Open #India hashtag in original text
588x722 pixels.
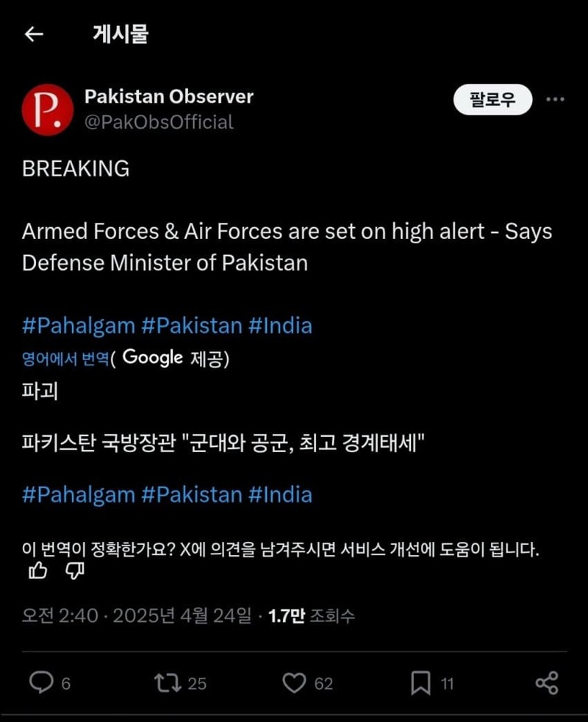point(280,326)
